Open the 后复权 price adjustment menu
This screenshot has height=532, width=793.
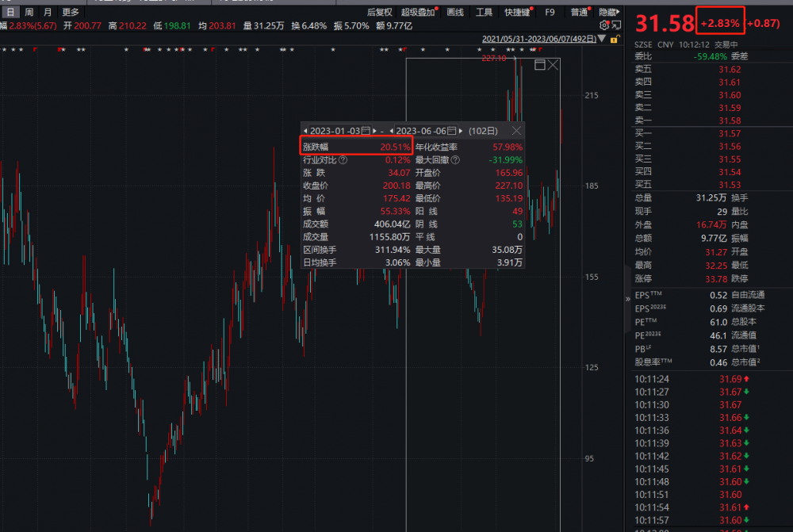pos(379,12)
